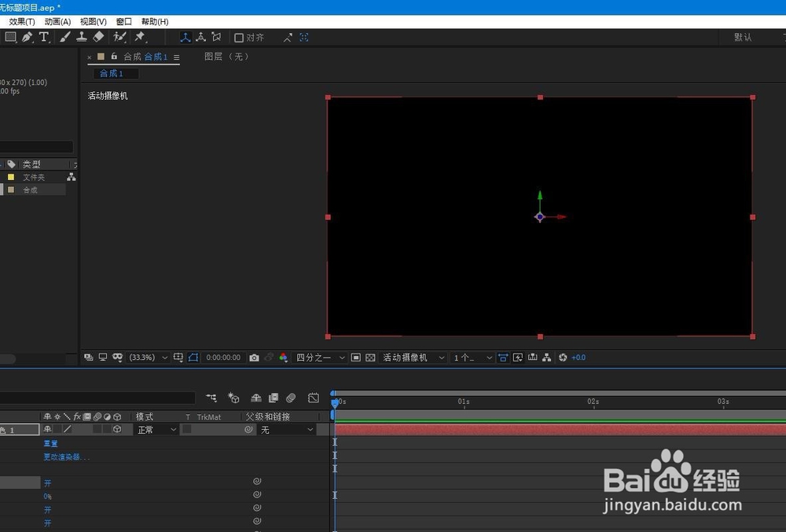Click the always preview this view icon

(89, 358)
